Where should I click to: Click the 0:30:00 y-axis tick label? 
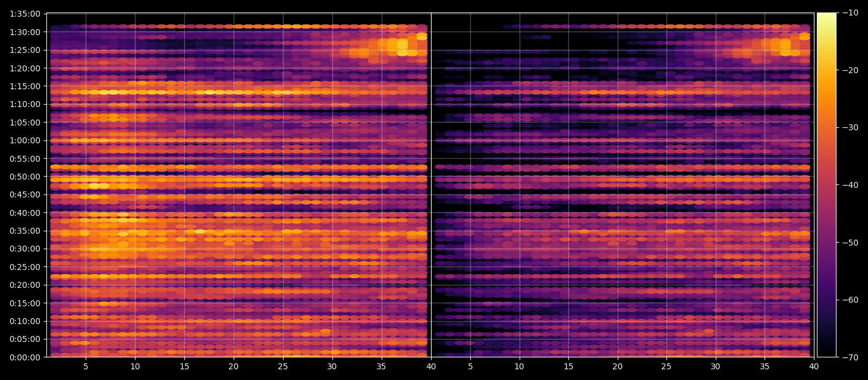[x=25, y=249]
